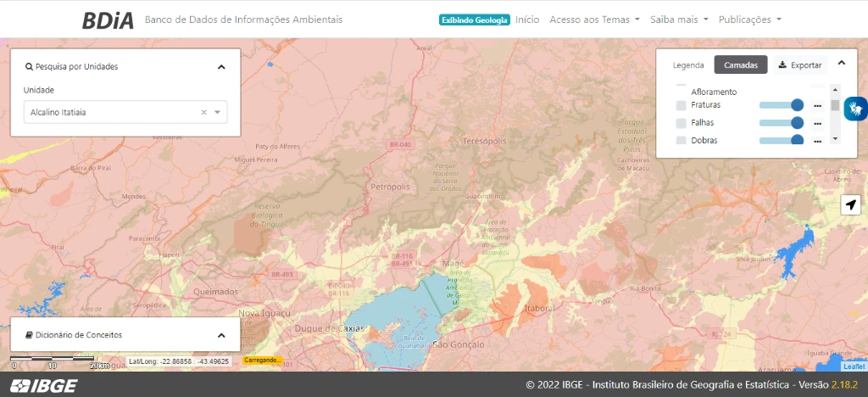The width and height of the screenshot is (868, 397).
Task: Click the Unidade field showing Alcalino Itatiaia
Action: tap(125, 112)
